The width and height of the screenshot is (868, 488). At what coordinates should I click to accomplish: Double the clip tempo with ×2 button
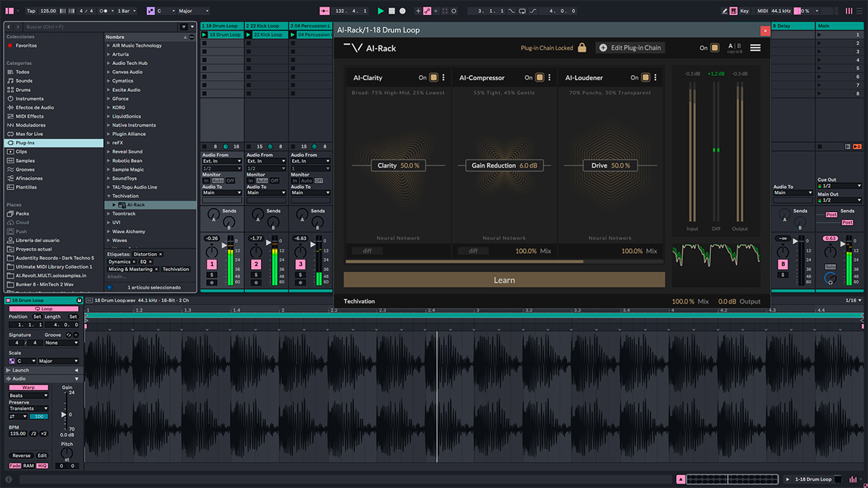(x=43, y=433)
